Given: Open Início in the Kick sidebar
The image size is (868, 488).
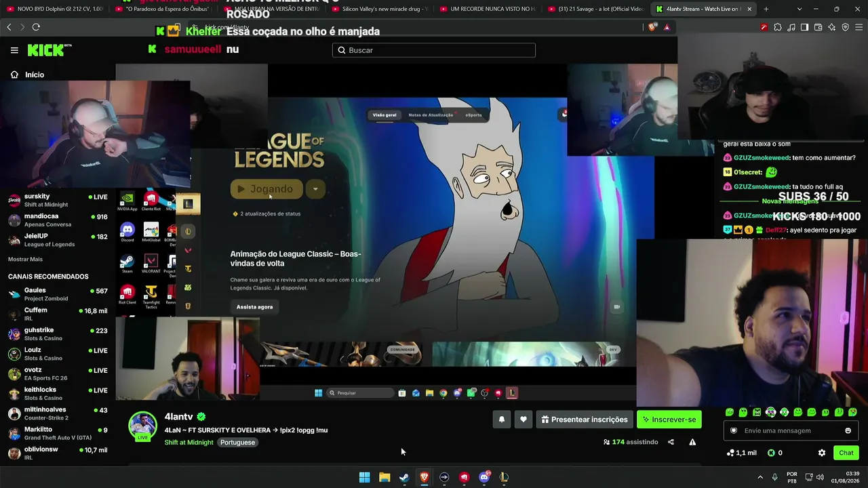Looking at the screenshot, I should (27, 75).
